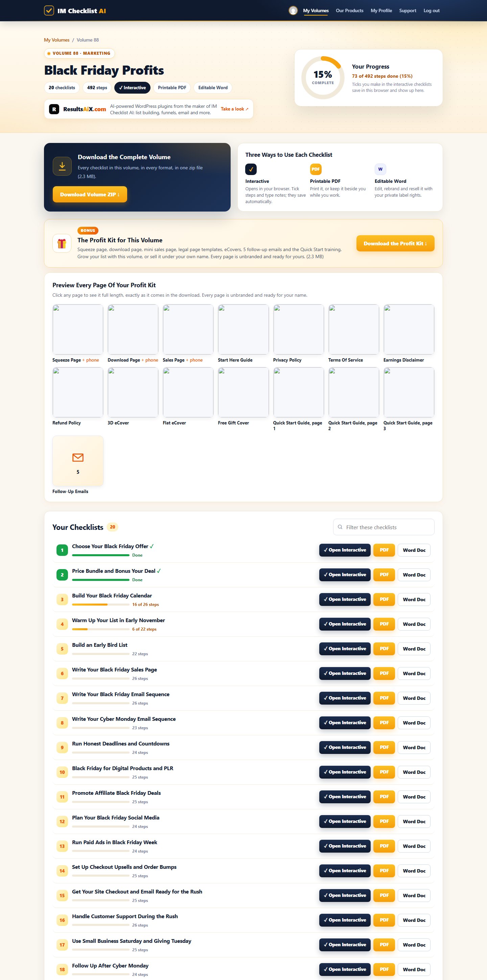The height and width of the screenshot is (980, 487).
Task: Click the phone link next to Download Page
Action: coord(149,360)
